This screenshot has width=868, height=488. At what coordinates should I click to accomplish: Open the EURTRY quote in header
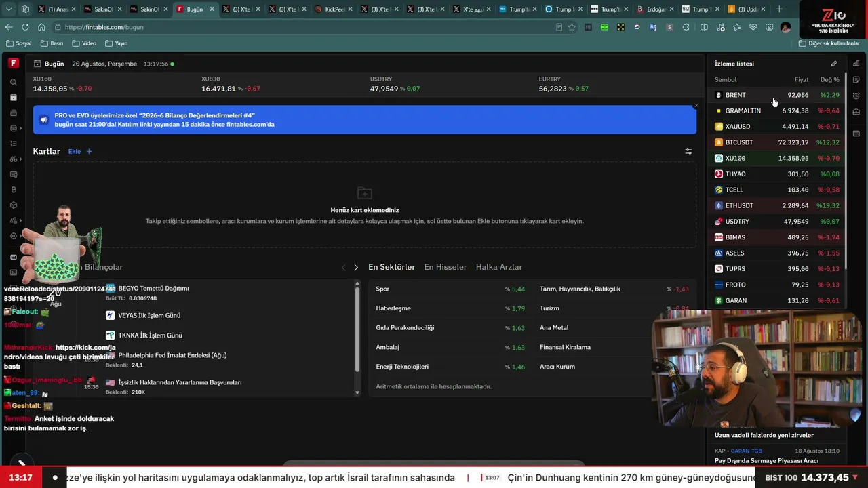(564, 84)
